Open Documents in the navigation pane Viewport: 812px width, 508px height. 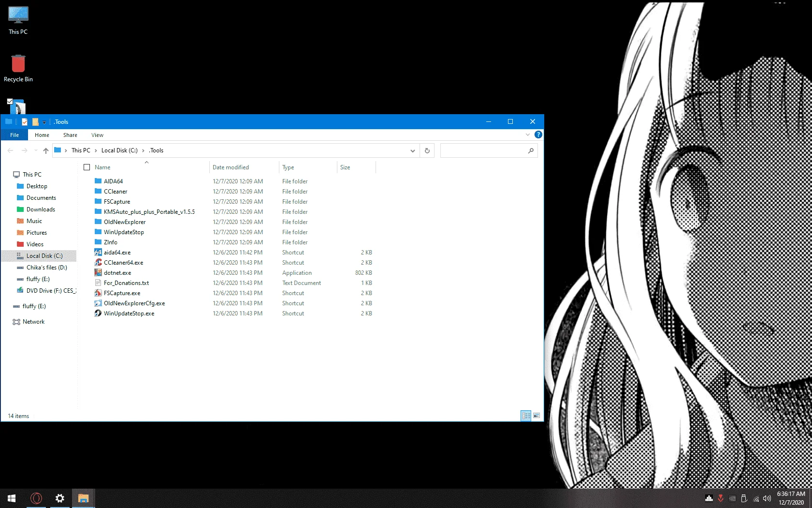pyautogui.click(x=41, y=198)
